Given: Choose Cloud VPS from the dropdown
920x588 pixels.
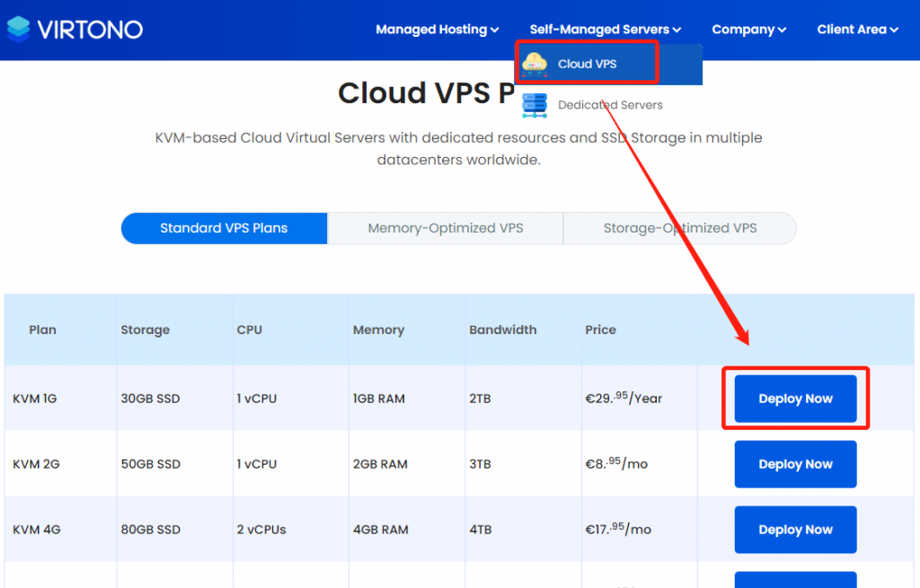Looking at the screenshot, I should 609,64.
